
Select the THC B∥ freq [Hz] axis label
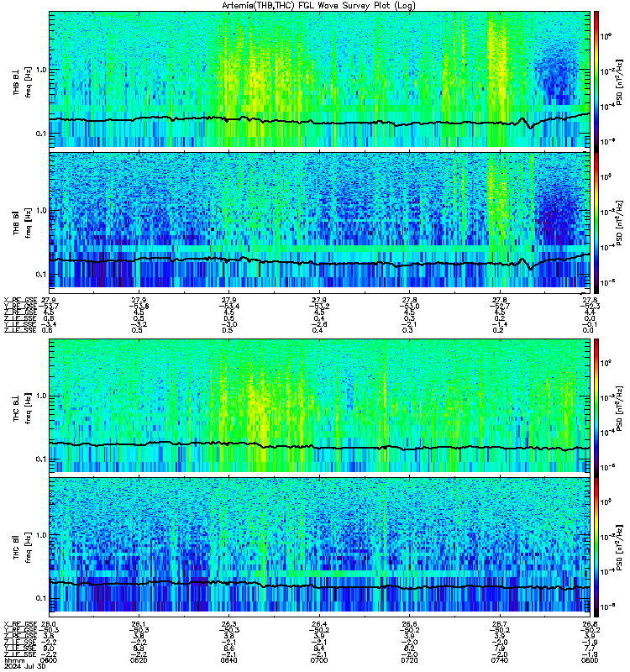point(22,548)
